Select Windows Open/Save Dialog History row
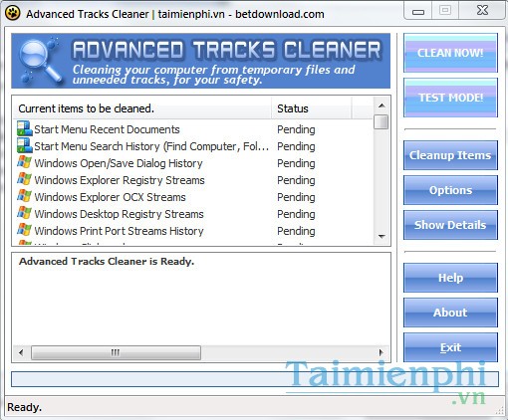The image size is (508, 420). [192, 163]
